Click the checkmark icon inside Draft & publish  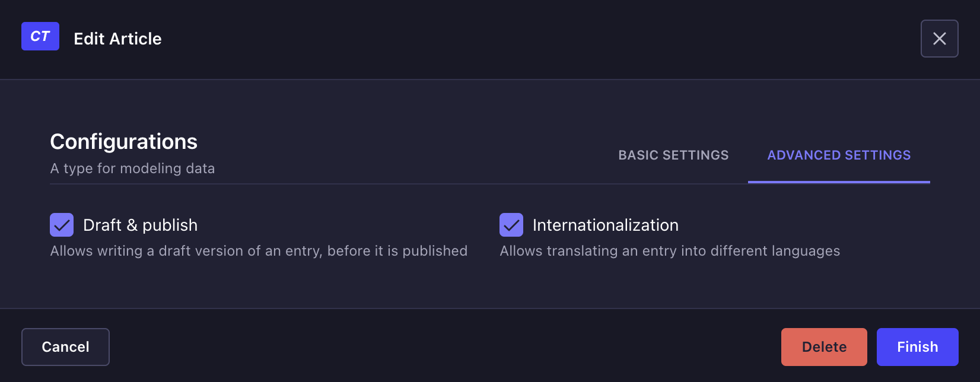61,225
